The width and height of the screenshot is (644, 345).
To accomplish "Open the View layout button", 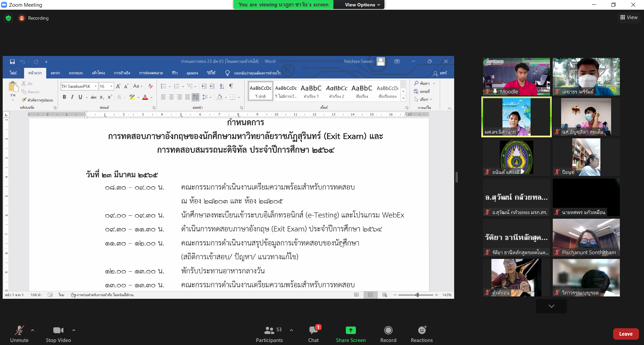I will point(629,17).
